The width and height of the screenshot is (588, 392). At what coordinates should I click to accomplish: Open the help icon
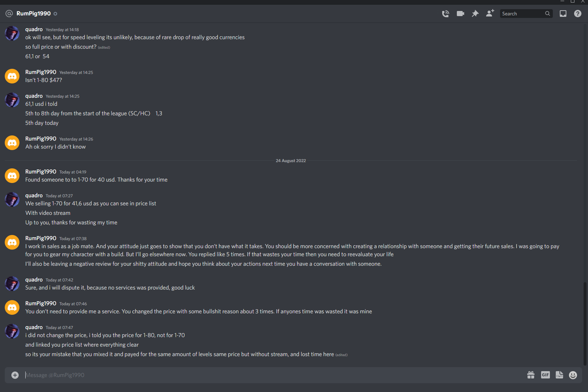pyautogui.click(x=578, y=14)
